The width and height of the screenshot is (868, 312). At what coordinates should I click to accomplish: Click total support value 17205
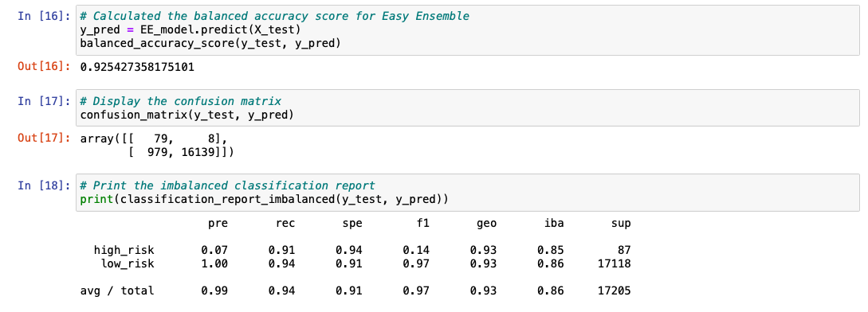pos(614,291)
